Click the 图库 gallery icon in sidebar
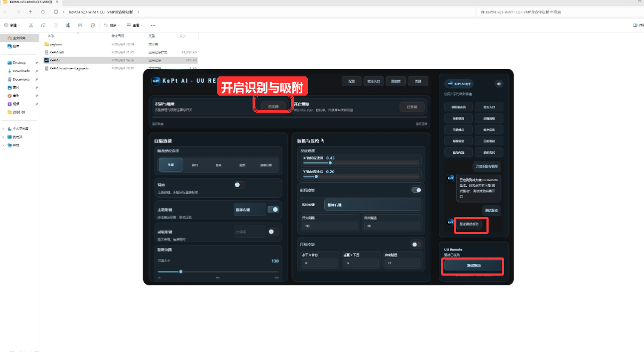644x352 pixels. pyautogui.click(x=10, y=46)
